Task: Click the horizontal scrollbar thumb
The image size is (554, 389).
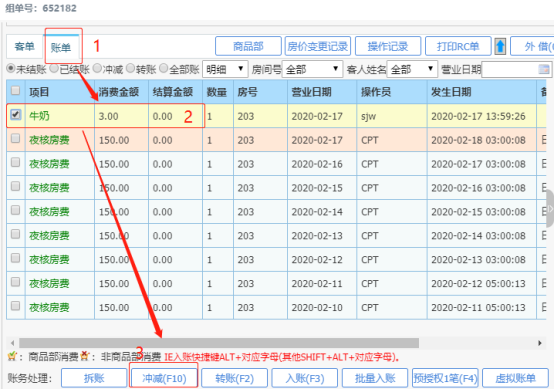Action: pos(219,343)
